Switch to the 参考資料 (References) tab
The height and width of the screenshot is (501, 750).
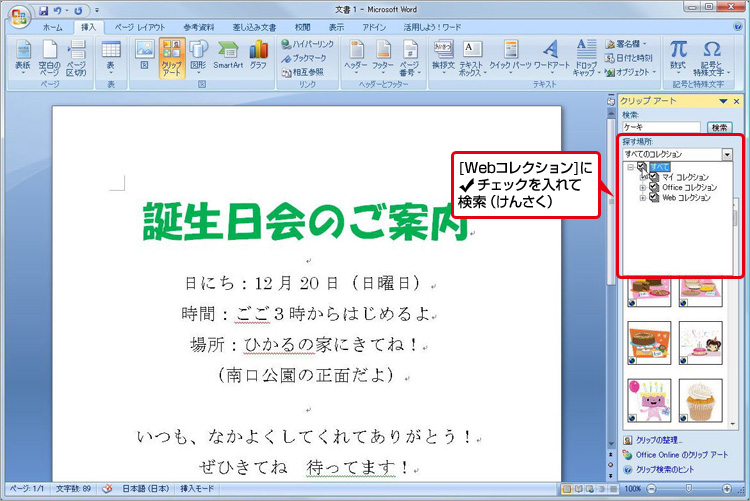[x=199, y=27]
